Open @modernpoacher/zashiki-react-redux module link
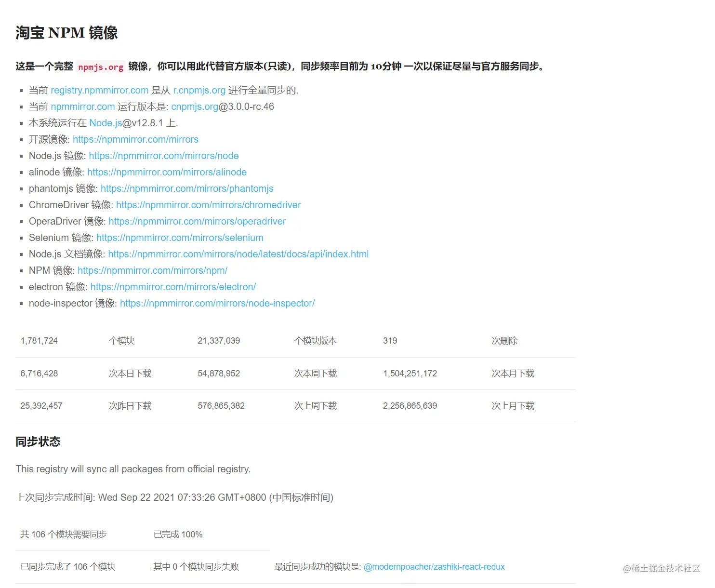Image resolution: width=715 pixels, height=588 pixels. [x=434, y=567]
